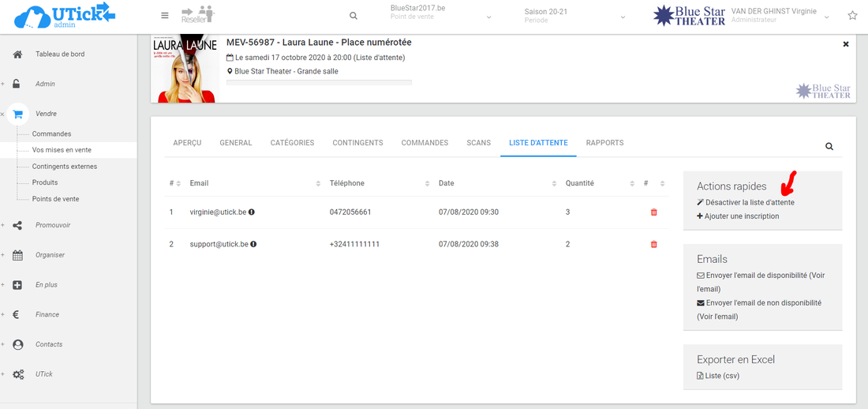The height and width of the screenshot is (409, 868).
Task: Click the favorites star icon
Action: pos(852,16)
